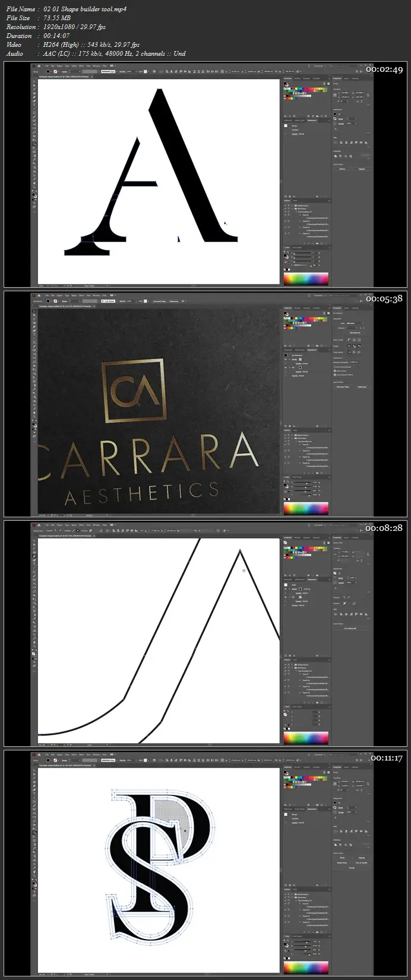The width and height of the screenshot is (411, 980).
Task: Click Cyan slider in Color panel, 00:05:38
Action: pyautogui.click(x=303, y=482)
